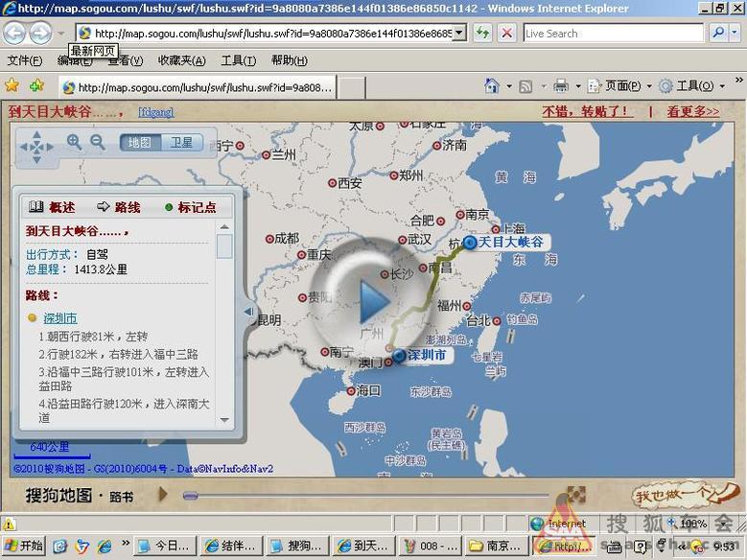
Task: Expand command bar overflow chevron
Action: [x=739, y=80]
